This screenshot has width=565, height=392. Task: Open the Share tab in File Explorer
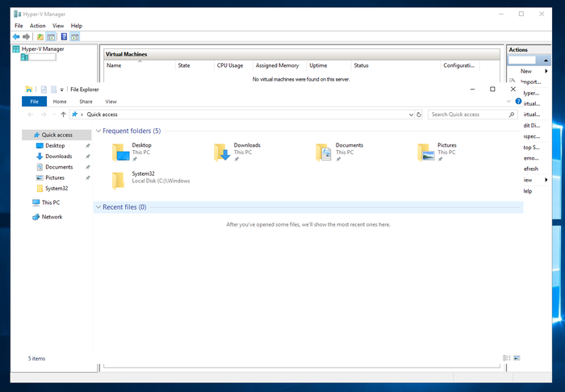[x=86, y=102]
